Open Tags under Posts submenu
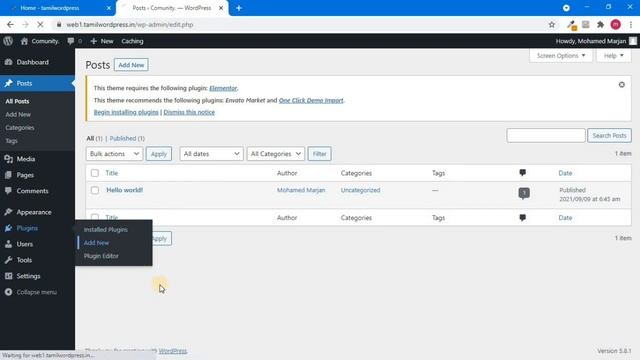The height and width of the screenshot is (360, 640). click(11, 140)
